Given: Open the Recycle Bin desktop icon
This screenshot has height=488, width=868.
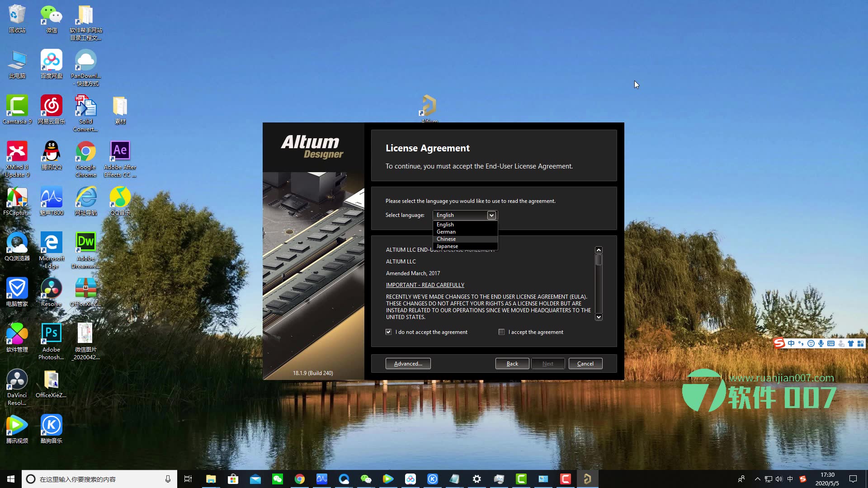Looking at the screenshot, I should click(17, 19).
